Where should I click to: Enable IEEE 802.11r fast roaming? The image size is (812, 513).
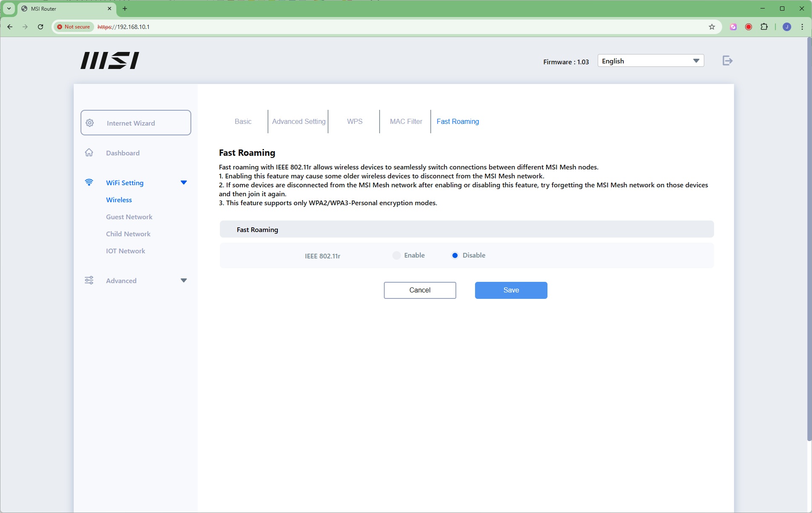[397, 255]
